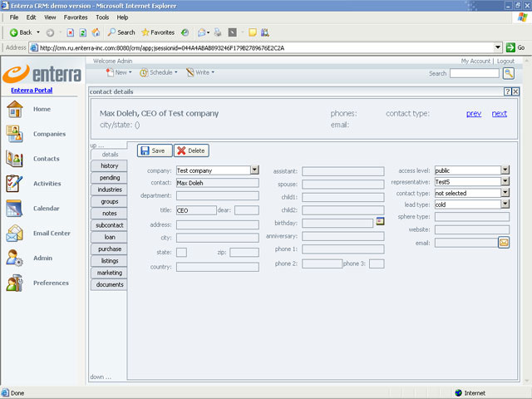This screenshot has height=399, width=532.
Task: Switch to the marketing tab
Action: [109, 273]
